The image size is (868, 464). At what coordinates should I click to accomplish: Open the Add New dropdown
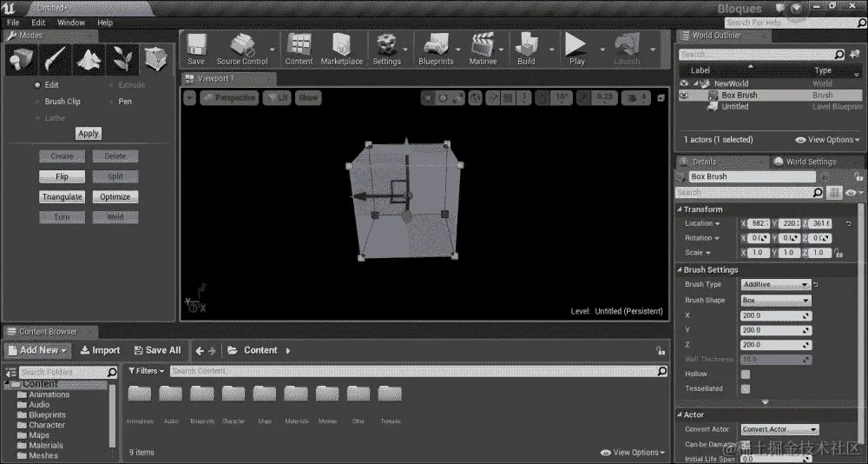pyautogui.click(x=37, y=350)
